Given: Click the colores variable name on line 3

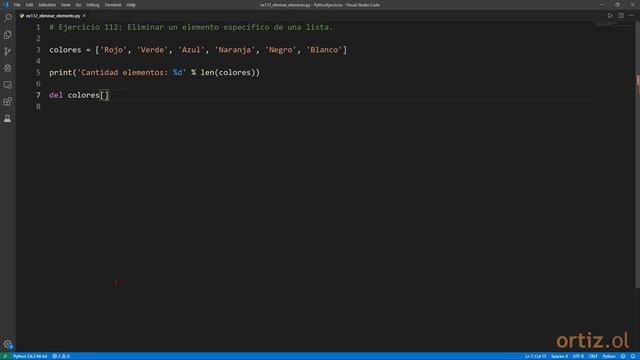Looking at the screenshot, I should [x=65, y=50].
